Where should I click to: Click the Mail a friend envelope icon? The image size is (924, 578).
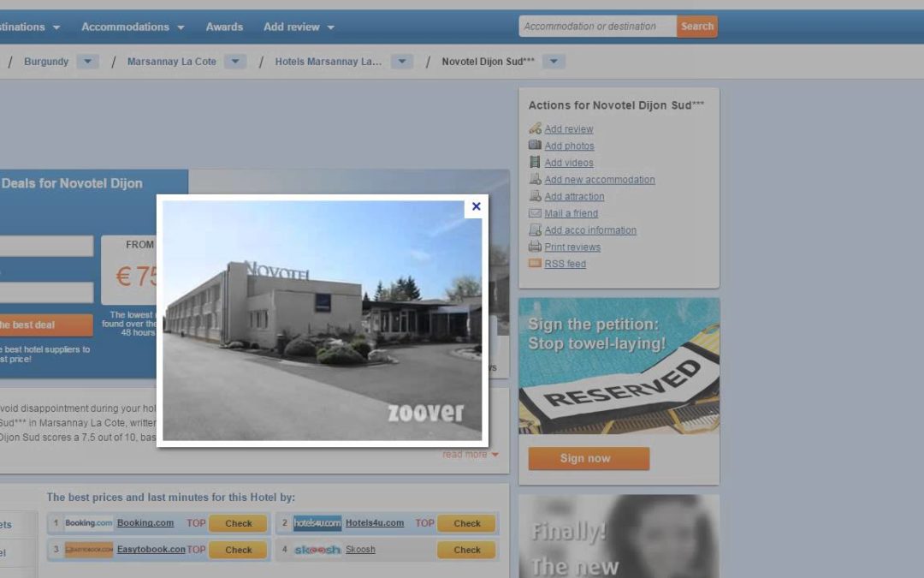[535, 213]
